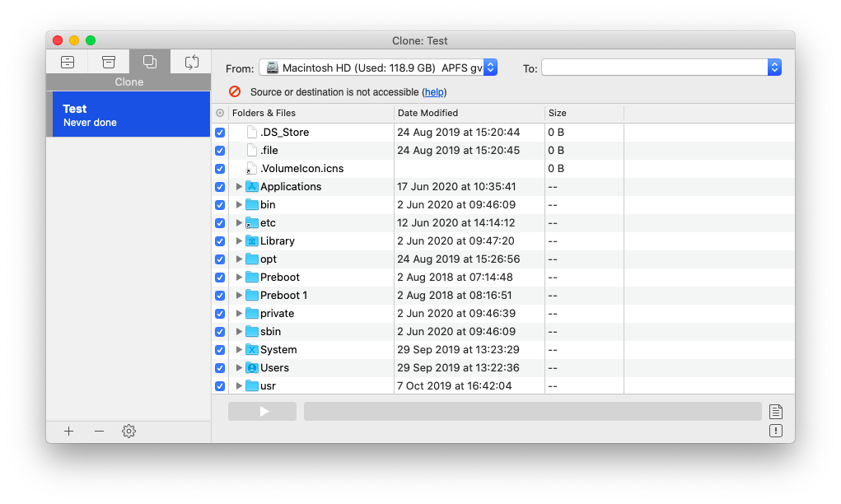Viewport: 841px width, 504px height.
Task: Click the Library folder icon
Action: 252,241
